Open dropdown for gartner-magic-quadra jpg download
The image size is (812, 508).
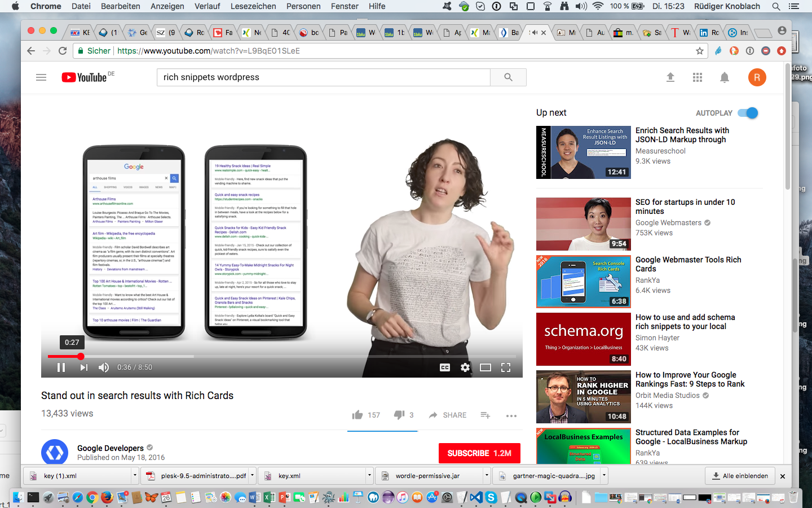pyautogui.click(x=604, y=476)
